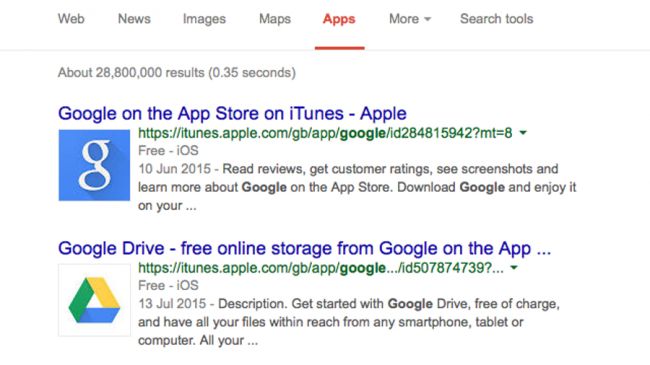Select the Images tab
The height and width of the screenshot is (365, 650).
pyautogui.click(x=204, y=19)
